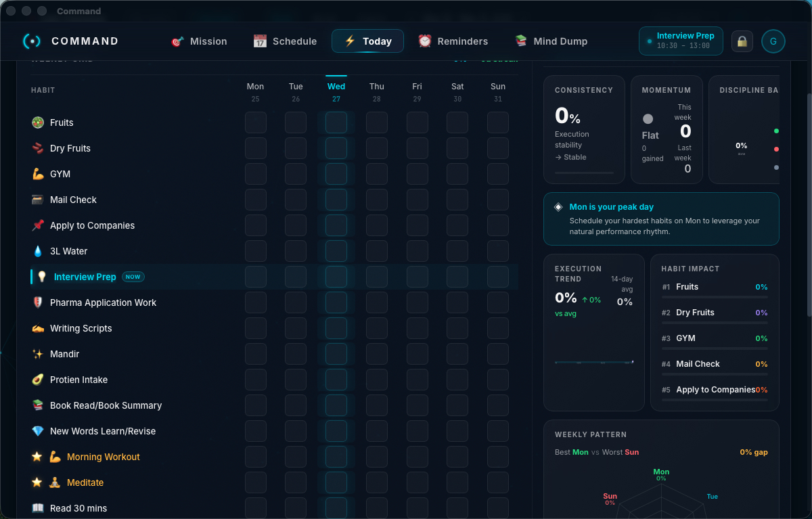
Task: Click the Fruits habit impact bar
Action: pyautogui.click(x=715, y=297)
